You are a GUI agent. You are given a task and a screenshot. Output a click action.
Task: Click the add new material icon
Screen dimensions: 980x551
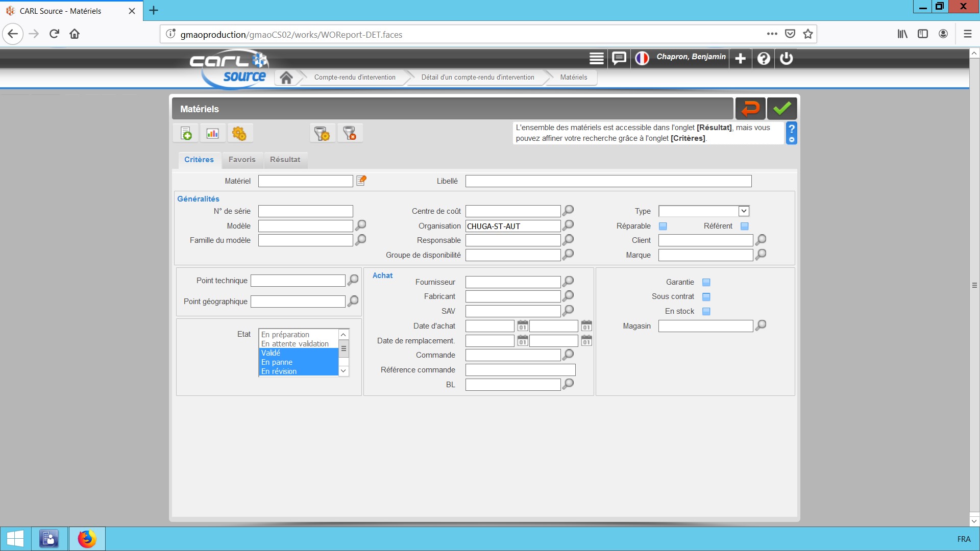[186, 134]
